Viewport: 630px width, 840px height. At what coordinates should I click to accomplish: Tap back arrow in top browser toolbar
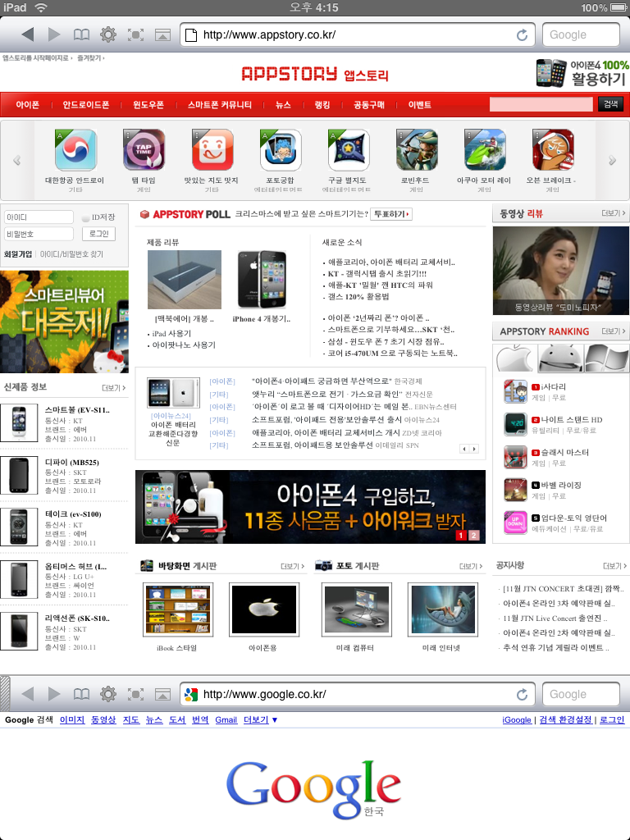click(28, 34)
